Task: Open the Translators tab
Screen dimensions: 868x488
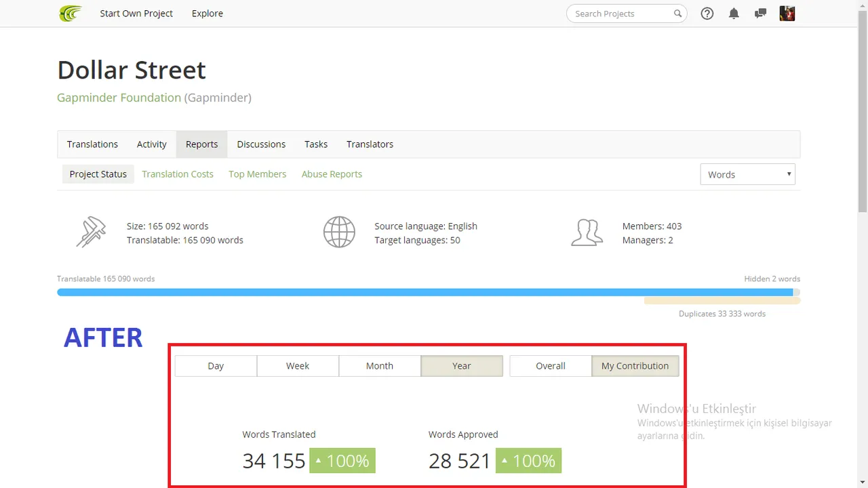Action: pyautogui.click(x=370, y=144)
